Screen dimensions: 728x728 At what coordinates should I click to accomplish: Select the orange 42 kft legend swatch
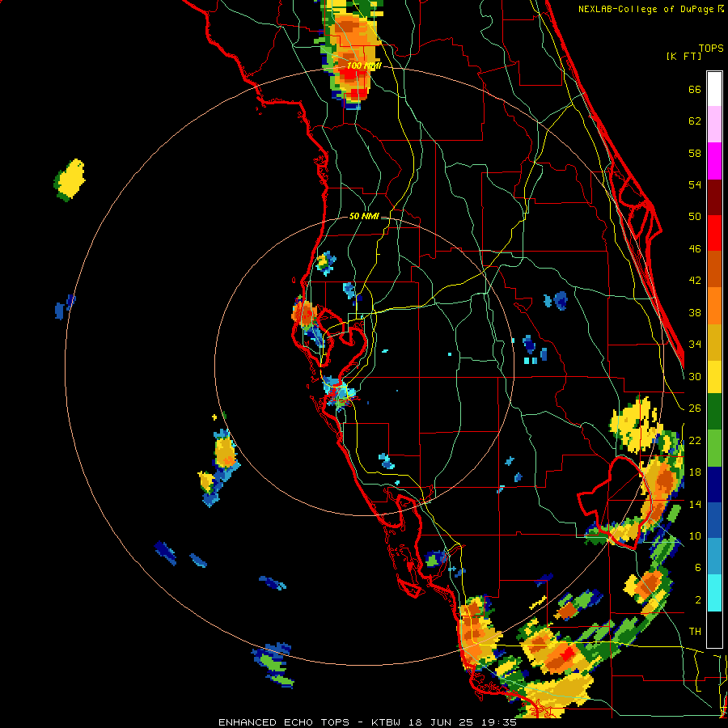714,306
